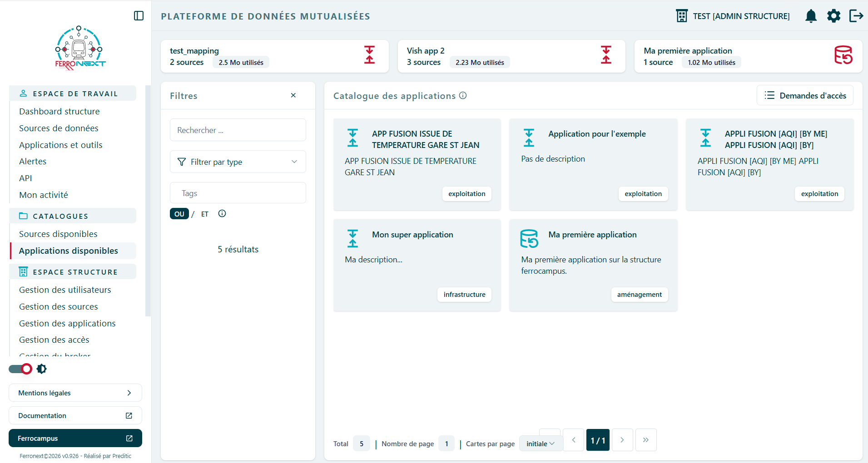Open notifications bell
The image size is (868, 463).
[x=811, y=16]
